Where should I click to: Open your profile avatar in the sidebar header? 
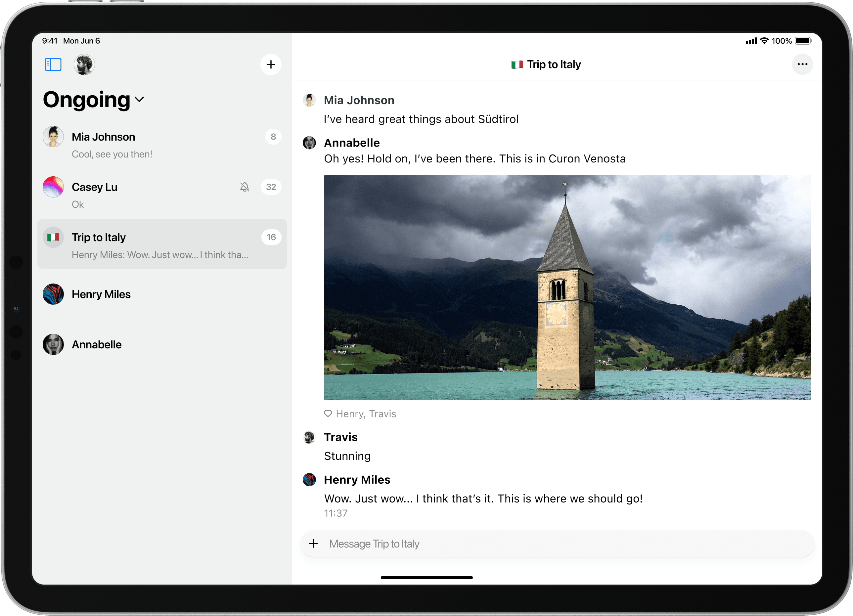click(x=84, y=64)
